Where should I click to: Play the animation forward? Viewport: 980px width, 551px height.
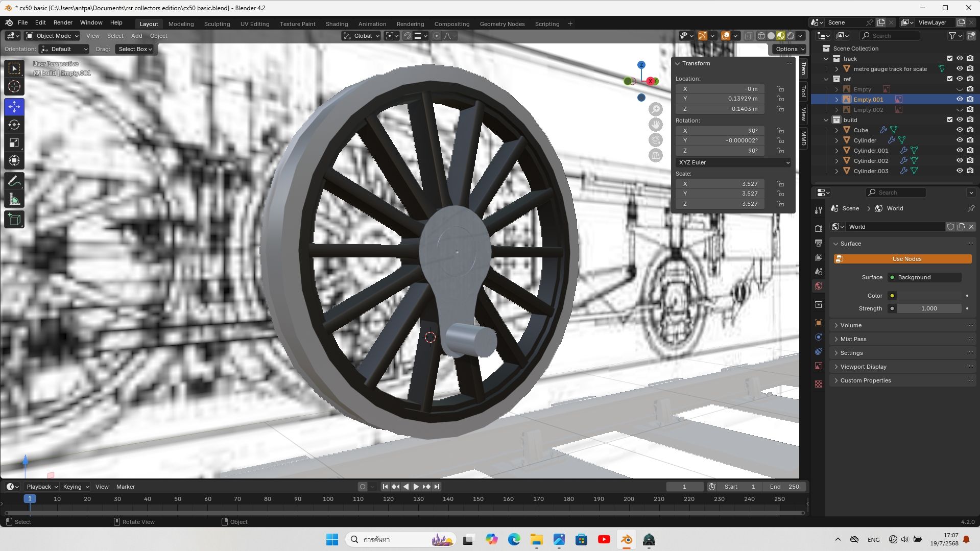click(416, 487)
